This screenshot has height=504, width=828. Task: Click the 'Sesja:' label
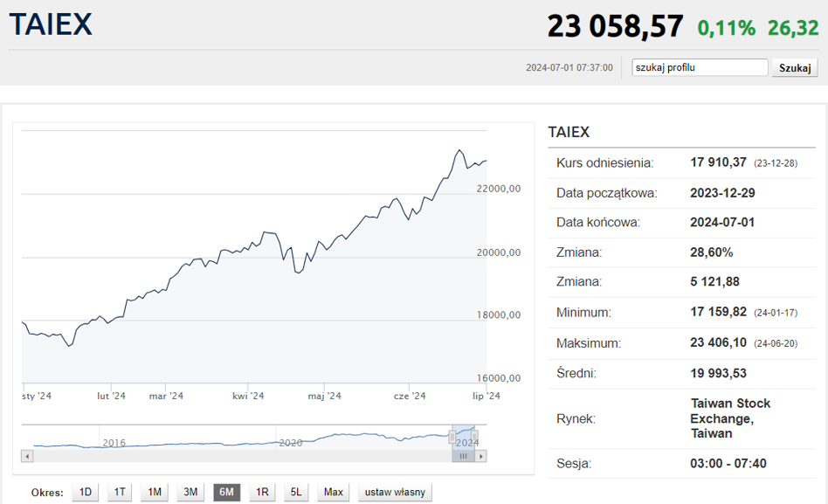574,464
